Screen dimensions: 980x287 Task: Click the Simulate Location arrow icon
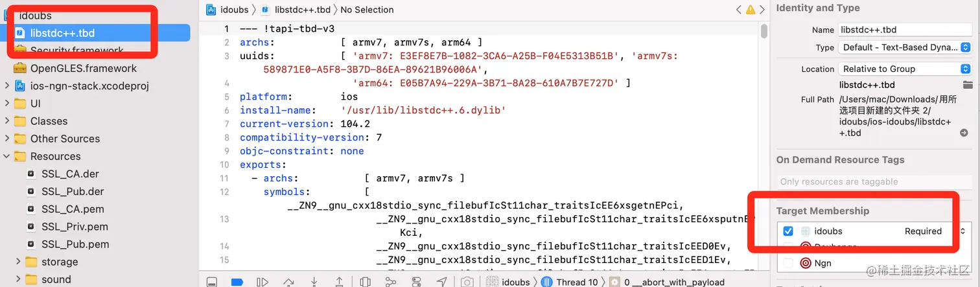tap(441, 282)
